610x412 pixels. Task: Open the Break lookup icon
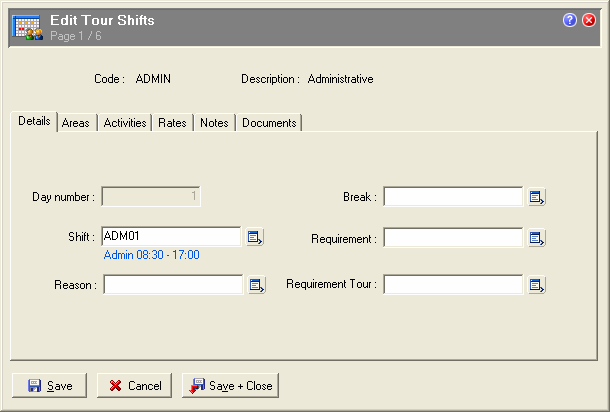pyautogui.click(x=536, y=197)
